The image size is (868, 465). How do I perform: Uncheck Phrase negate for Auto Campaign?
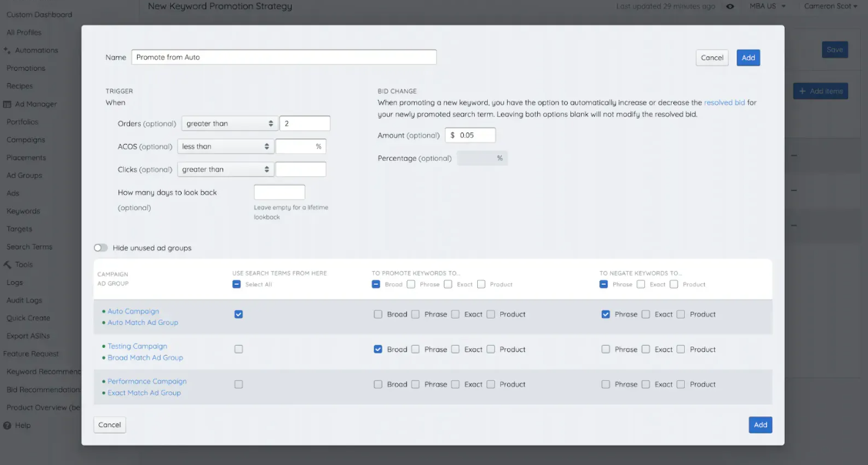606,314
